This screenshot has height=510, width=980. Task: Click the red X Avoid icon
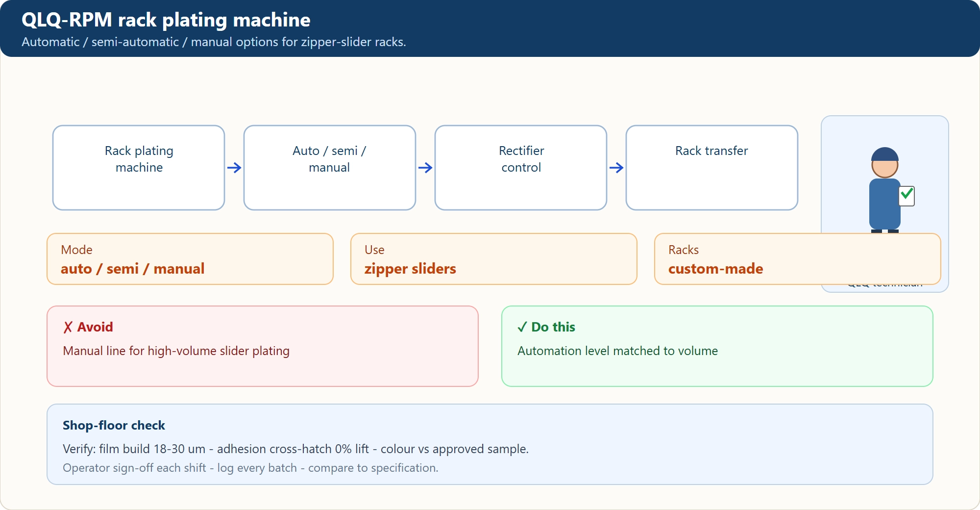point(68,327)
